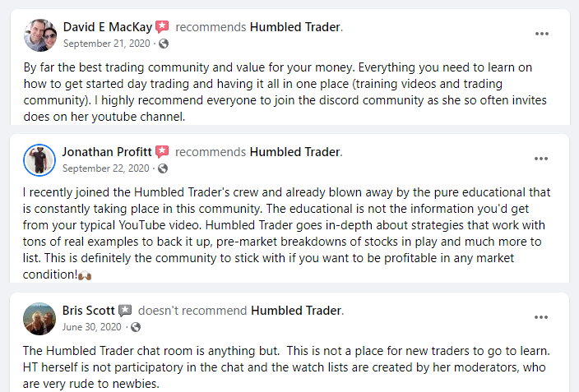Open options menu on Jonathan Profitt's review
The image size is (579, 392).
click(541, 159)
